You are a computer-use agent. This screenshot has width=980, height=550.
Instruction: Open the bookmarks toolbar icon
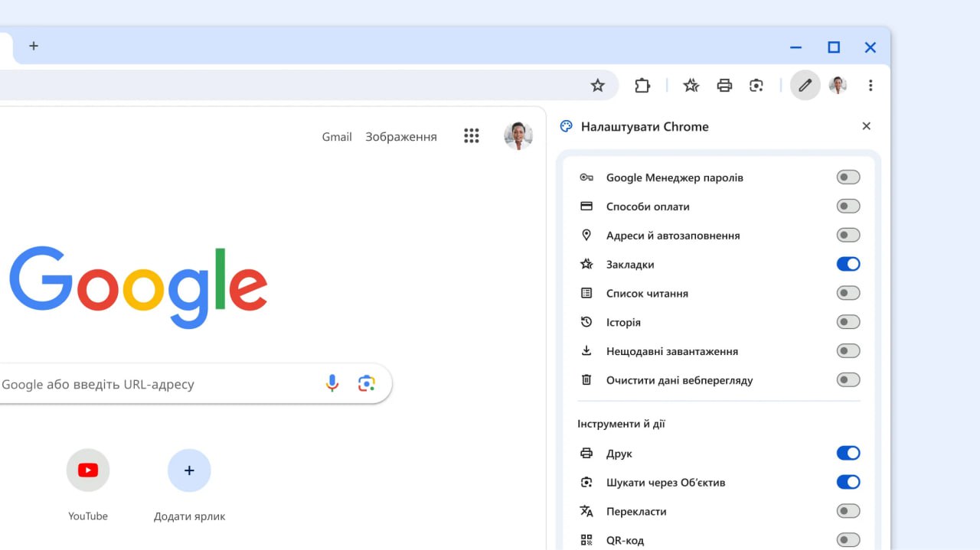691,86
